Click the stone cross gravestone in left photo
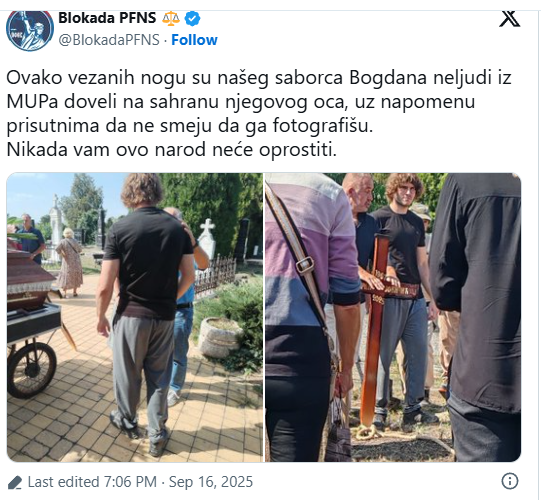Image resolution: width=541 pixels, height=500 pixels. 207,238
